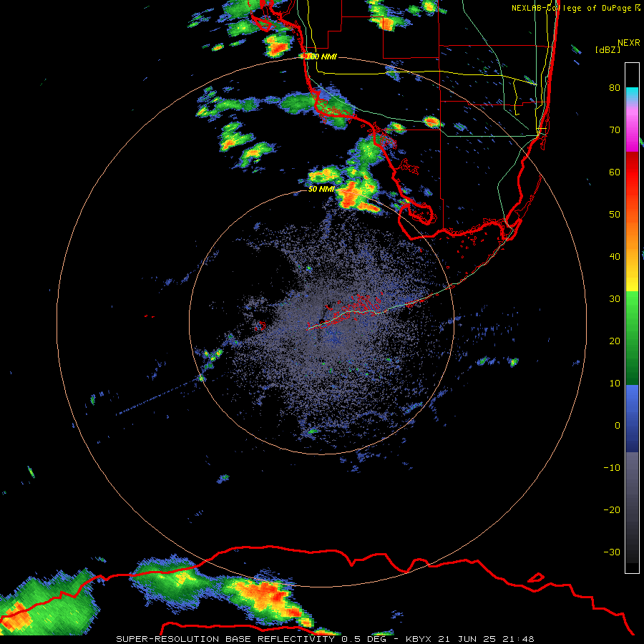Click the -10 value on the dBZ scale

coord(612,467)
